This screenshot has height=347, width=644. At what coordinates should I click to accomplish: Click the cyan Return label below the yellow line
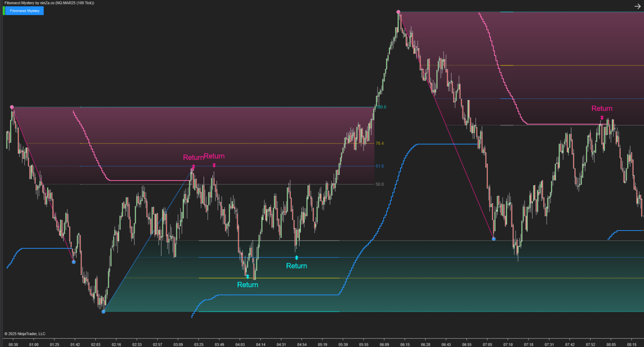(248, 285)
